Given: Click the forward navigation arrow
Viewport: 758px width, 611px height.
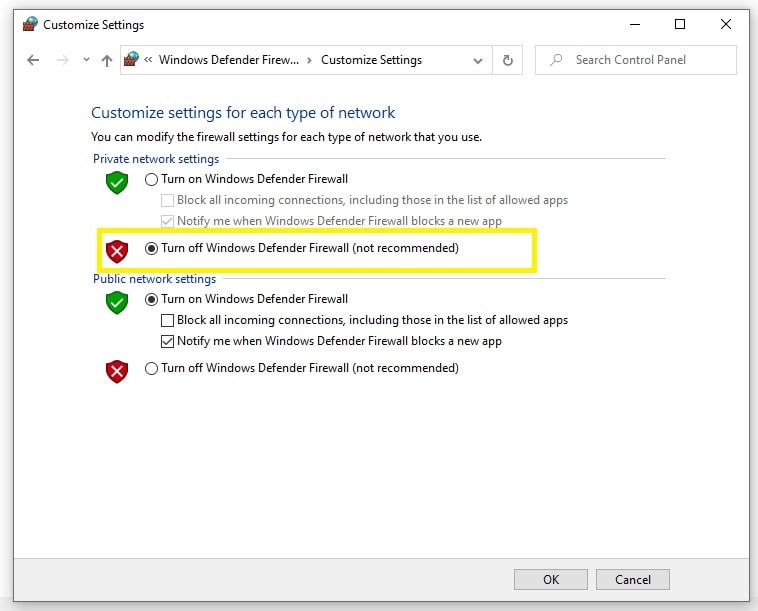Looking at the screenshot, I should point(62,60).
